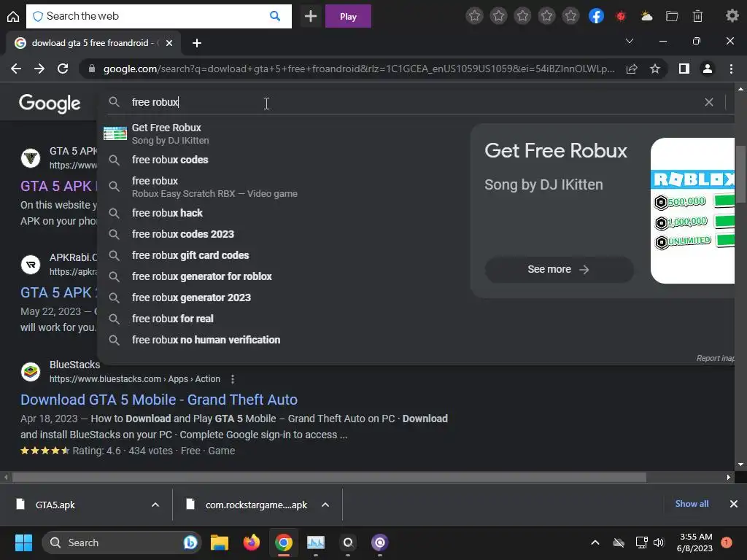The width and height of the screenshot is (747, 560).
Task: Reload the current page
Action: (63, 69)
